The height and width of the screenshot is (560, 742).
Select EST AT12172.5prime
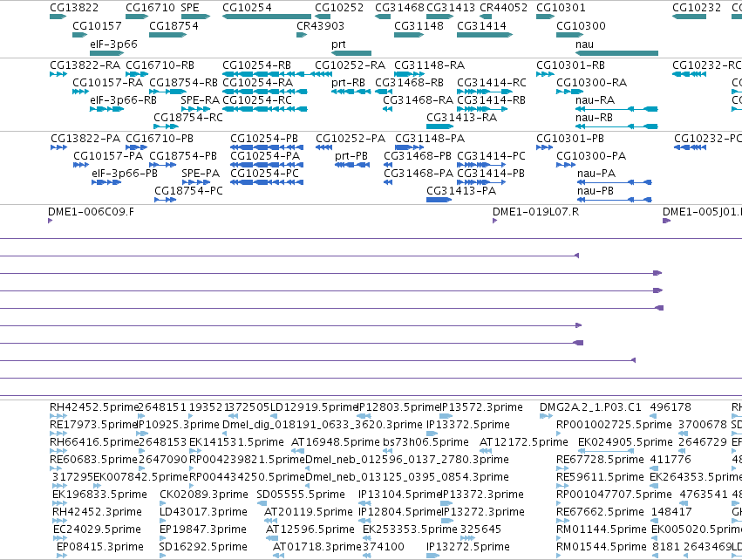(486, 451)
